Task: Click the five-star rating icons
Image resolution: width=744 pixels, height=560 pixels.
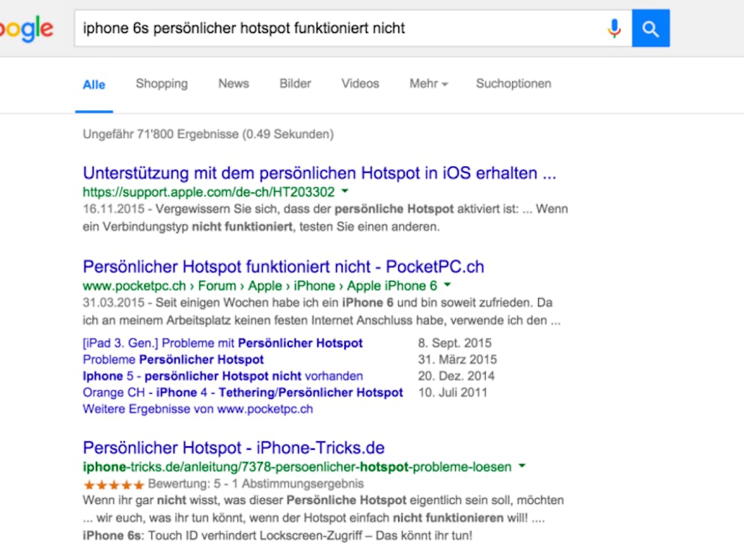Action: pyautogui.click(x=114, y=484)
